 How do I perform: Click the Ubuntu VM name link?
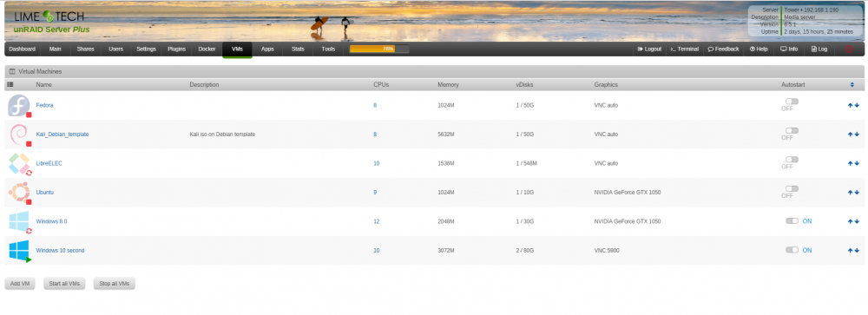pyautogui.click(x=45, y=192)
